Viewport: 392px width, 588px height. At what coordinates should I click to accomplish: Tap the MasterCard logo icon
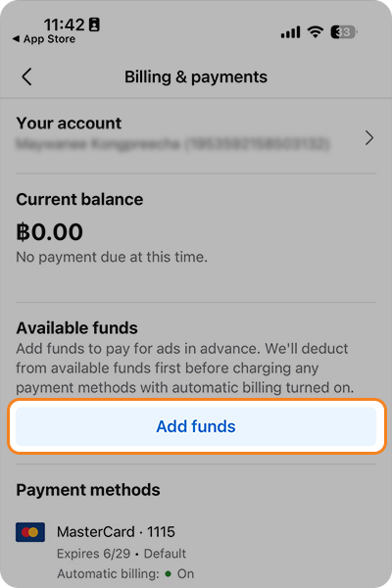click(x=30, y=532)
